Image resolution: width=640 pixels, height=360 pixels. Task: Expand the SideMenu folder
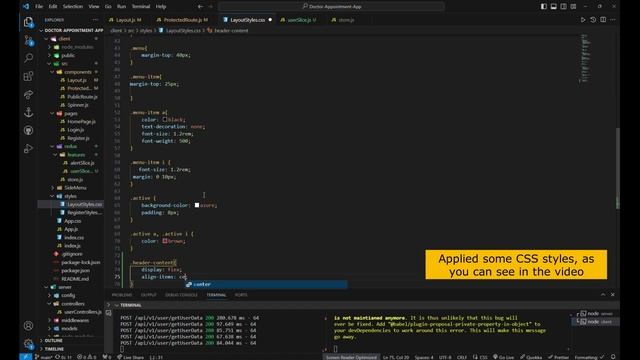tap(75, 188)
